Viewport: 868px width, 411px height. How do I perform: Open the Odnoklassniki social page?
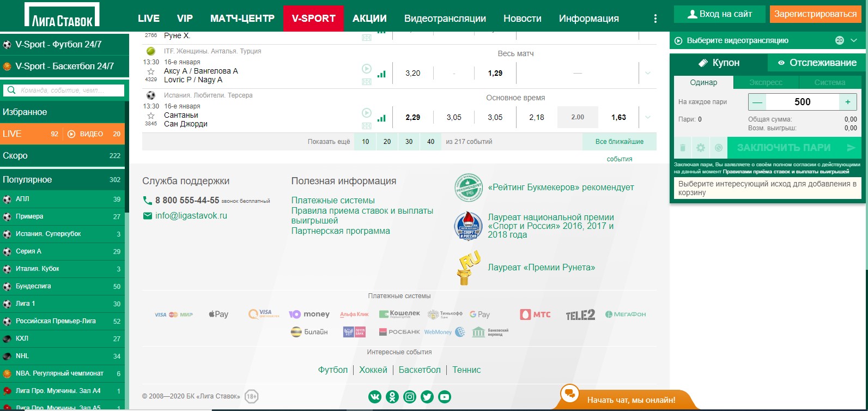click(392, 397)
